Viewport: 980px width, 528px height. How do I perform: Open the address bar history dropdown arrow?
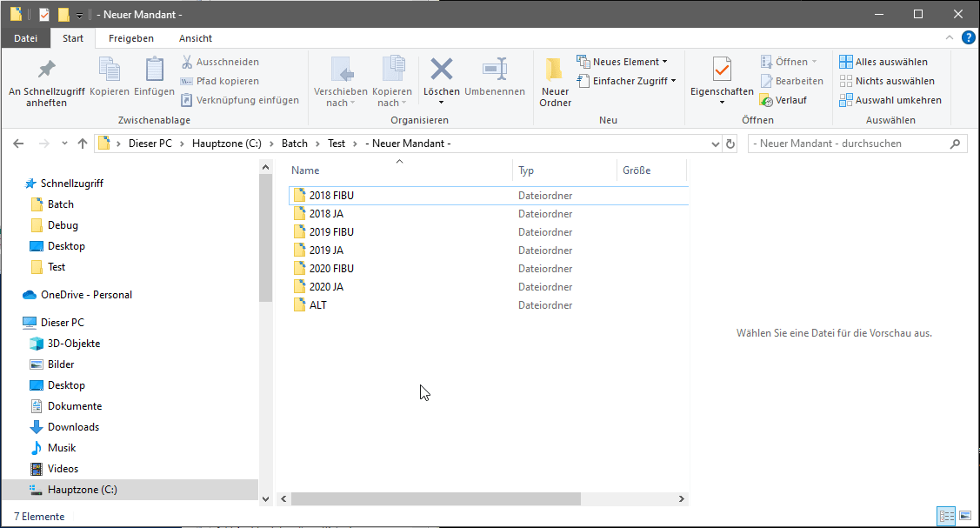pyautogui.click(x=715, y=144)
